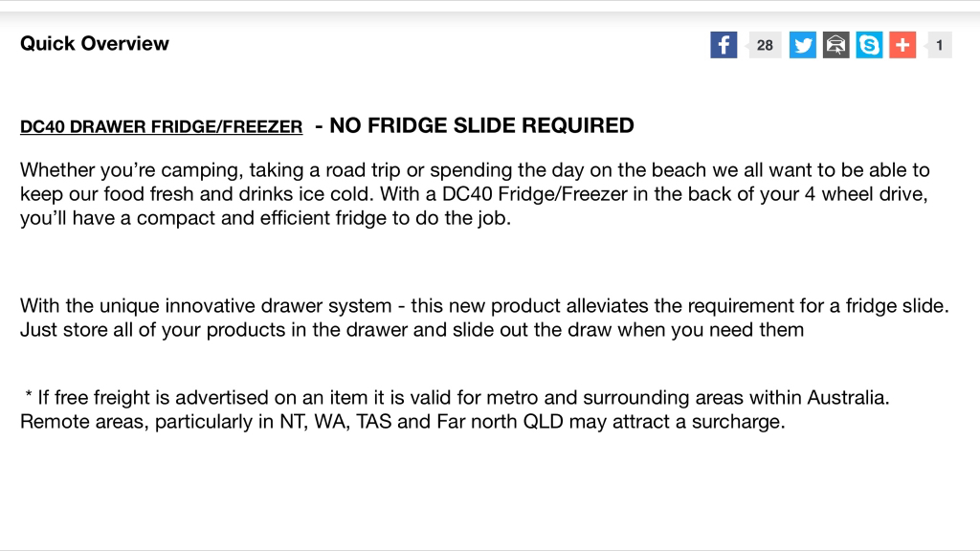The height and width of the screenshot is (551, 980).
Task: Click the Facebook share count 28
Action: pyautogui.click(x=765, y=45)
